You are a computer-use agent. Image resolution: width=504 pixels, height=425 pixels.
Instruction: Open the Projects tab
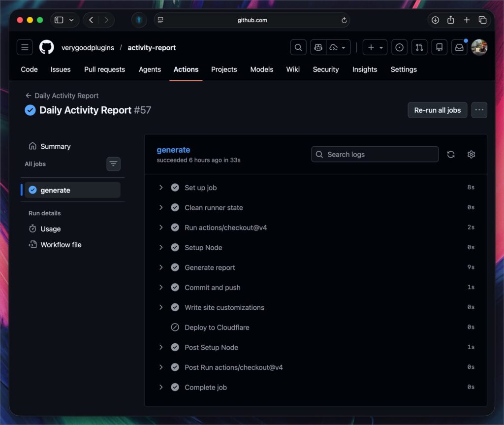coord(224,69)
